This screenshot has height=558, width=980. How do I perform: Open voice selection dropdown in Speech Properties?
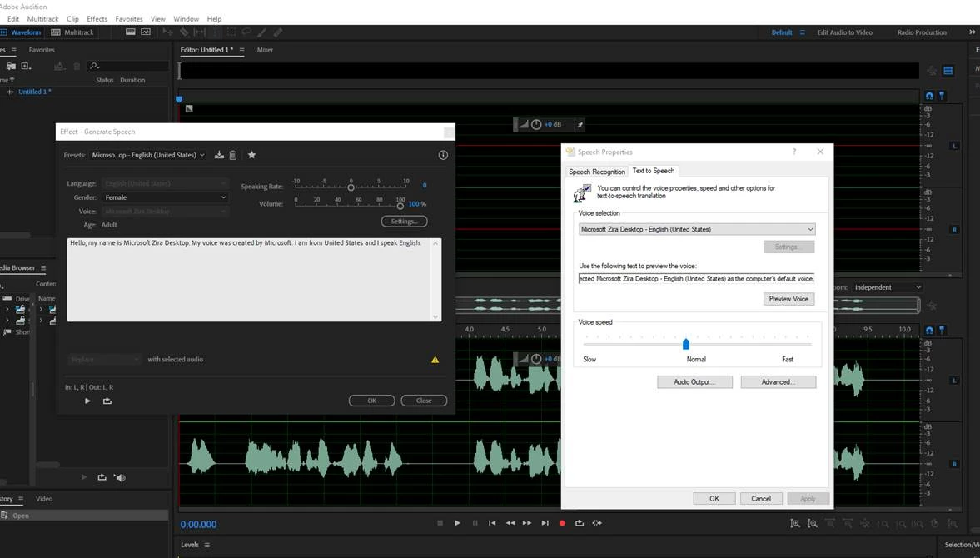point(697,229)
